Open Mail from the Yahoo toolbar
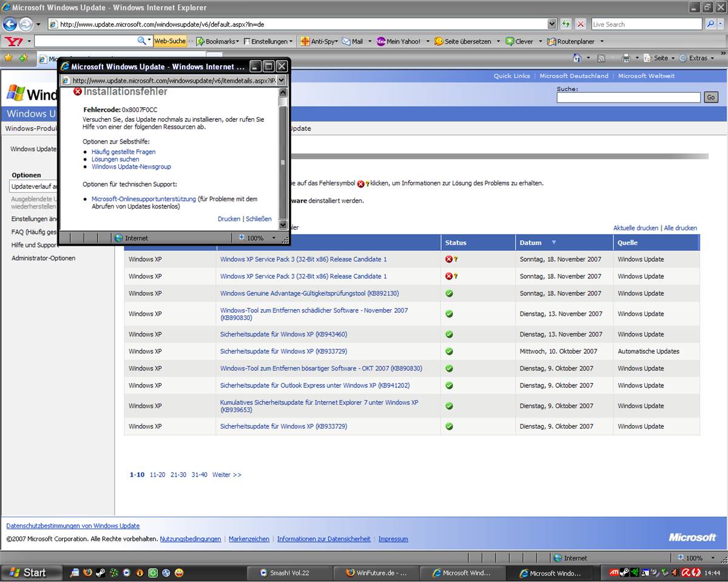728x582 pixels. (x=352, y=41)
